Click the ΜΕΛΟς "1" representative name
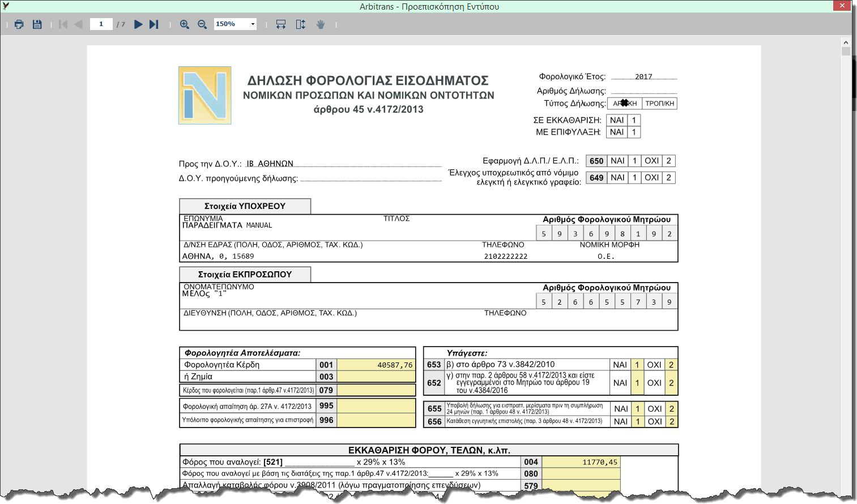The height and width of the screenshot is (504, 857). (204, 293)
